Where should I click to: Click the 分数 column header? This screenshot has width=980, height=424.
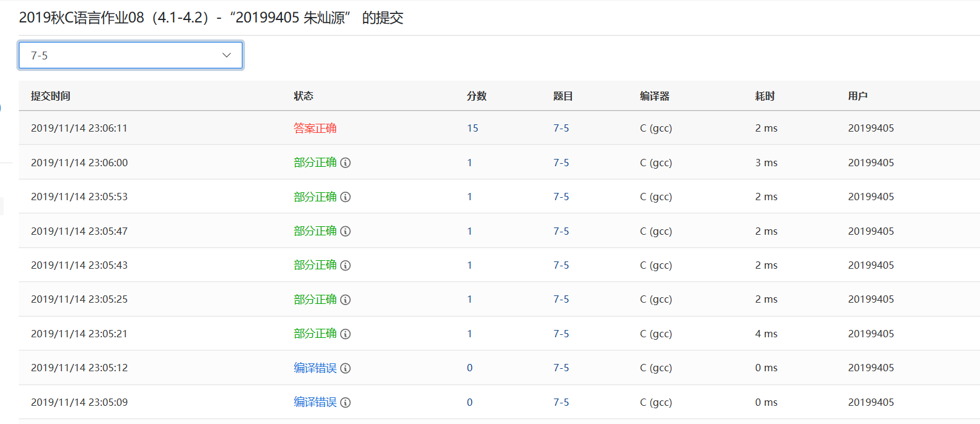tap(476, 96)
